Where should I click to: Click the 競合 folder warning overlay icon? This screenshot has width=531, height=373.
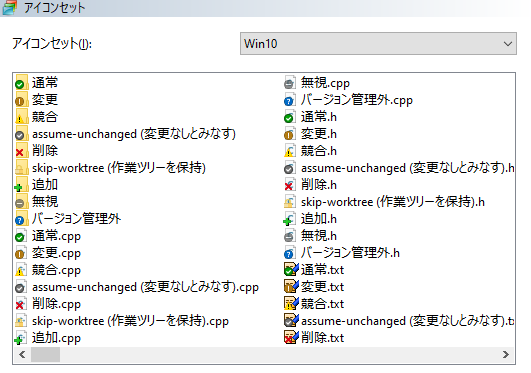(x=21, y=117)
